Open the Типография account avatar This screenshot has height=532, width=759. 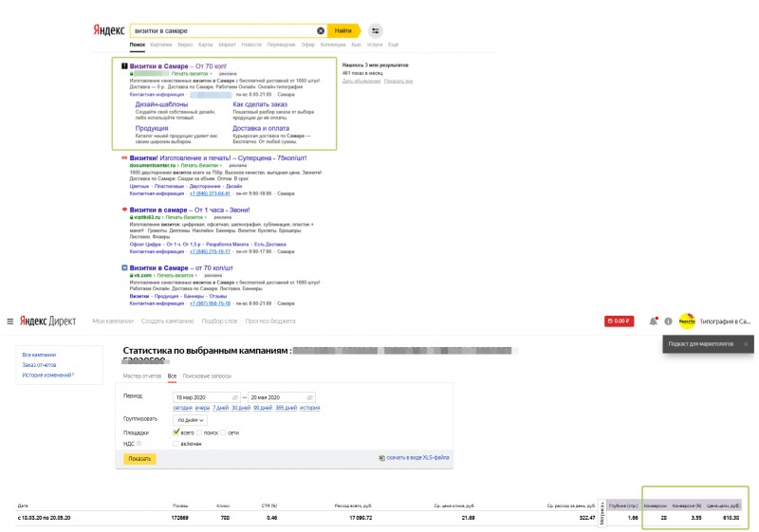pyautogui.click(x=687, y=321)
